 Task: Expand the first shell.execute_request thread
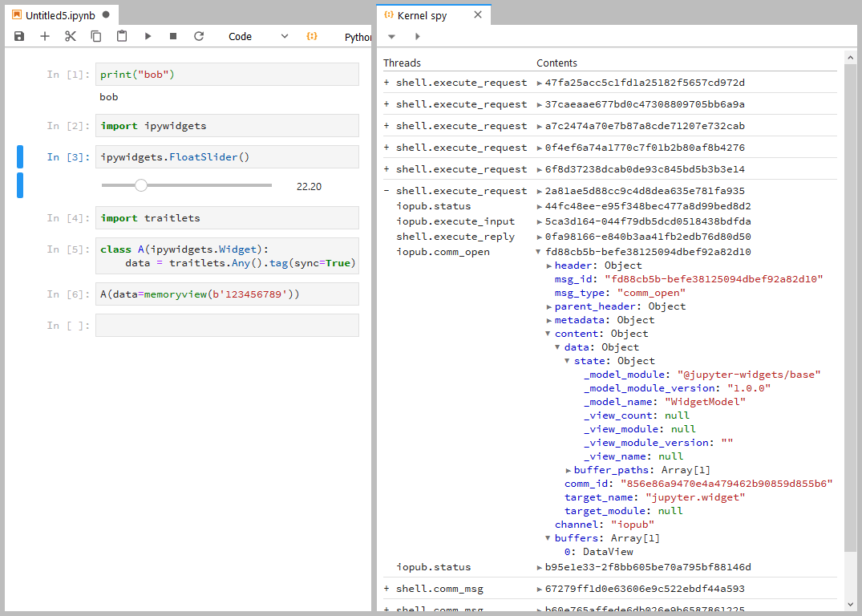pyautogui.click(x=386, y=82)
